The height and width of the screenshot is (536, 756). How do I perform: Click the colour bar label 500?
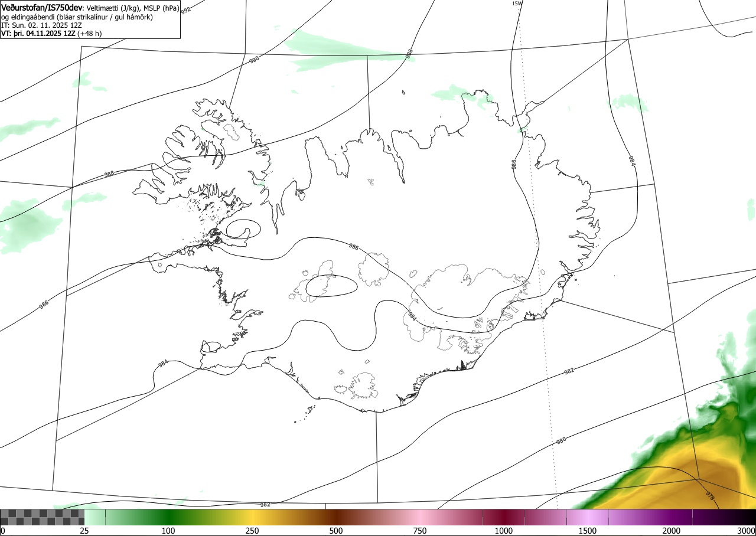click(336, 531)
